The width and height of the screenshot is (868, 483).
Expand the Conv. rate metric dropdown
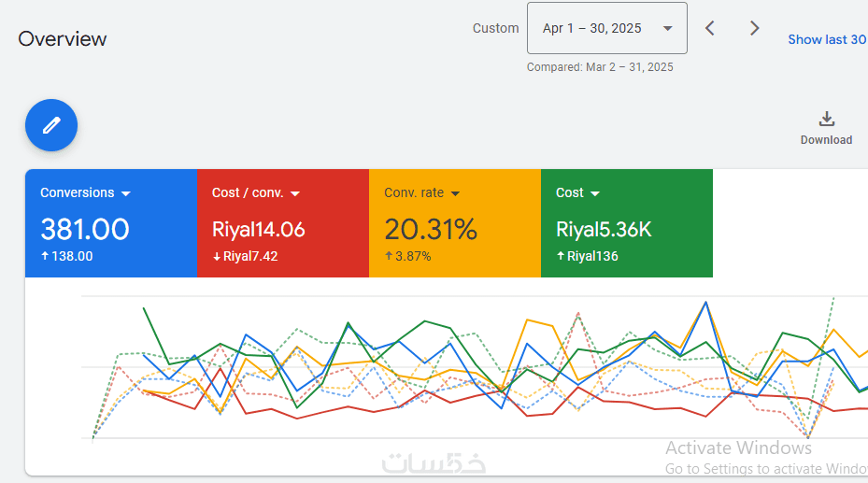[456, 193]
